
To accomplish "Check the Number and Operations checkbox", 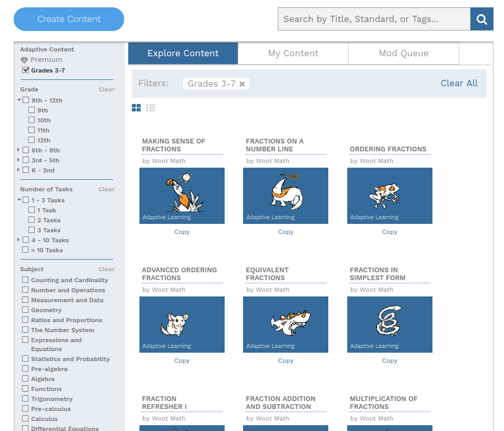I will 25,290.
